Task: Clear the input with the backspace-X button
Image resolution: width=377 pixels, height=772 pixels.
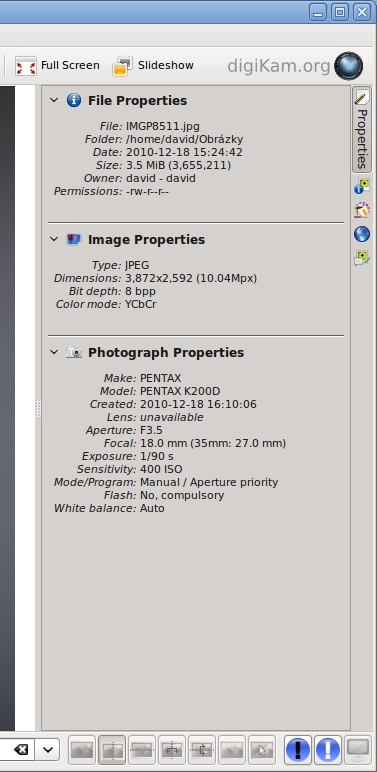Action: point(21,750)
